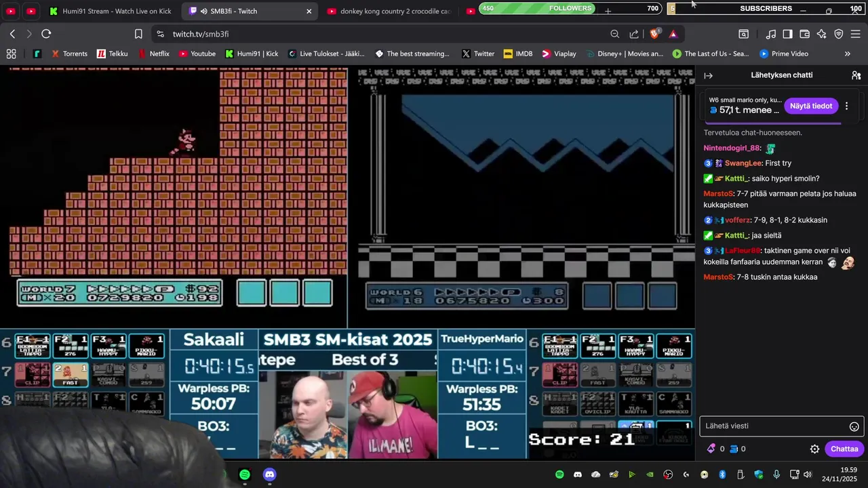Open chat settings gear icon
The image size is (868, 488).
(815, 449)
